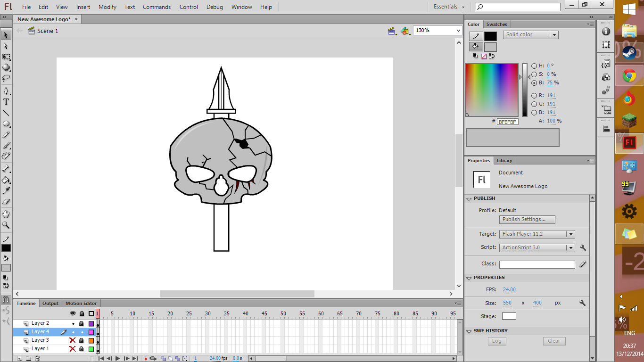Select the R red radio button
Viewport: 644px width, 362px height.
(x=534, y=96)
